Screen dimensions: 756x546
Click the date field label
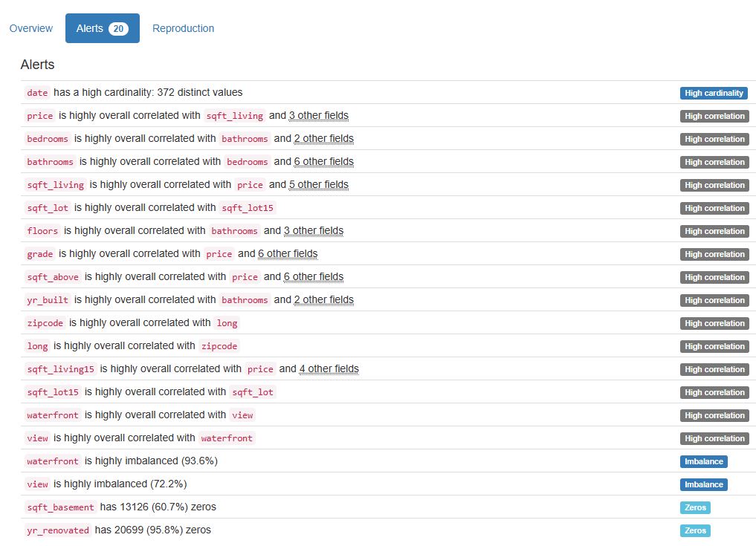click(x=37, y=93)
